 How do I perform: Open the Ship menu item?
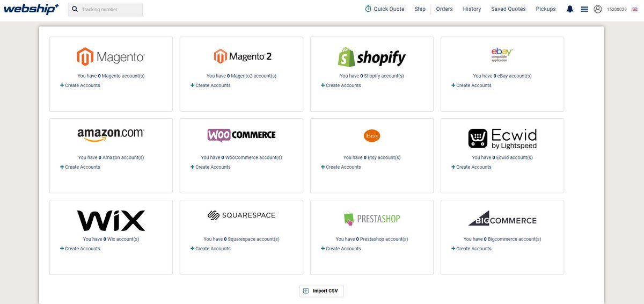[420, 9]
